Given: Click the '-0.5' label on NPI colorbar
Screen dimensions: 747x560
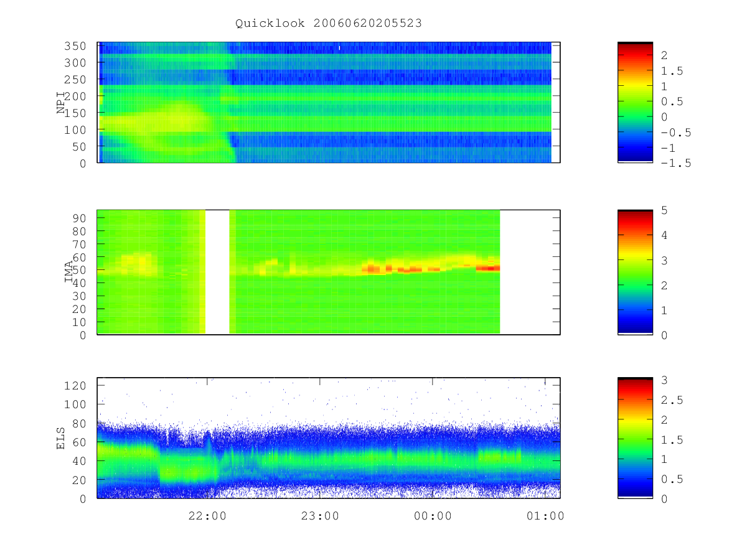Looking at the screenshot, I should click(676, 133).
